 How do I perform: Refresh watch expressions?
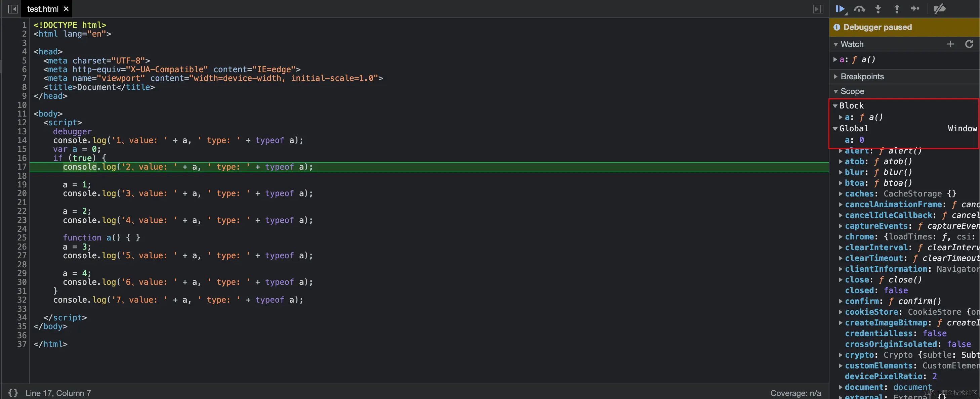[969, 44]
